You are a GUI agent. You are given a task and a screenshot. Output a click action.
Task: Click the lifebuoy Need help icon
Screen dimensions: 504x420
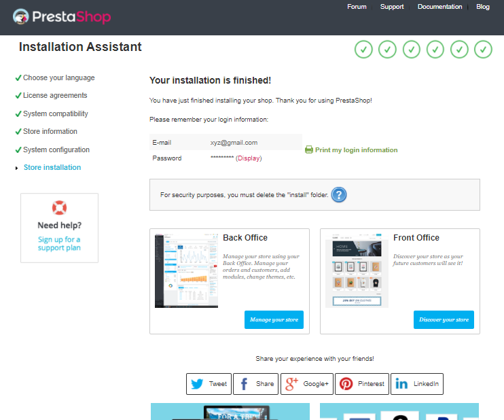[59, 208]
